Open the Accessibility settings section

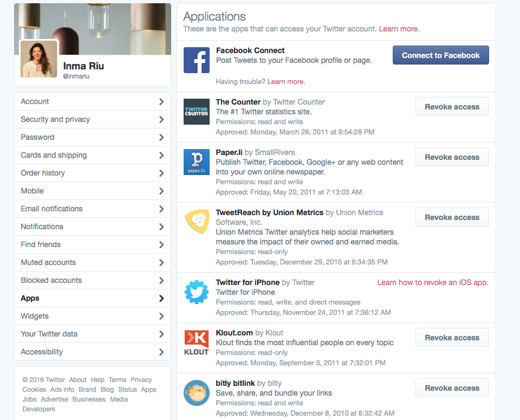click(93, 352)
